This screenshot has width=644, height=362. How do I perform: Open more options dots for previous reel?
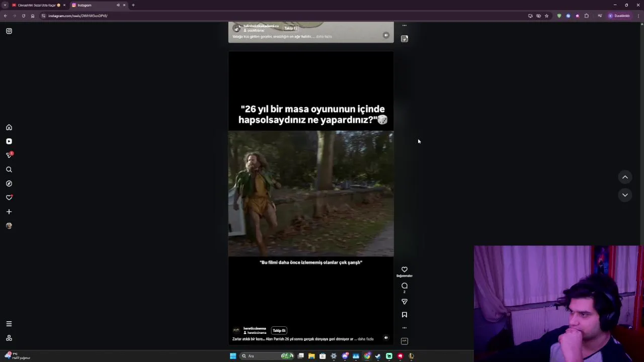[405, 25]
